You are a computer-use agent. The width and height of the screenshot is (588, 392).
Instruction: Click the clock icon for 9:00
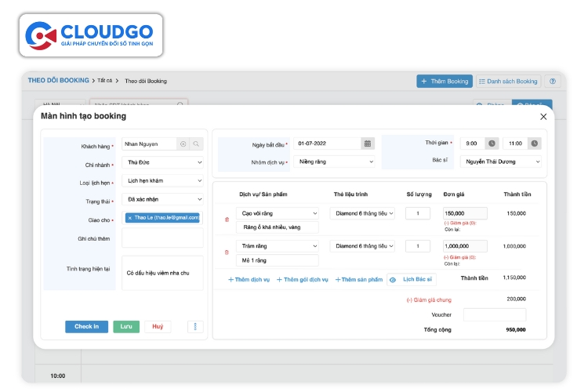(x=492, y=143)
